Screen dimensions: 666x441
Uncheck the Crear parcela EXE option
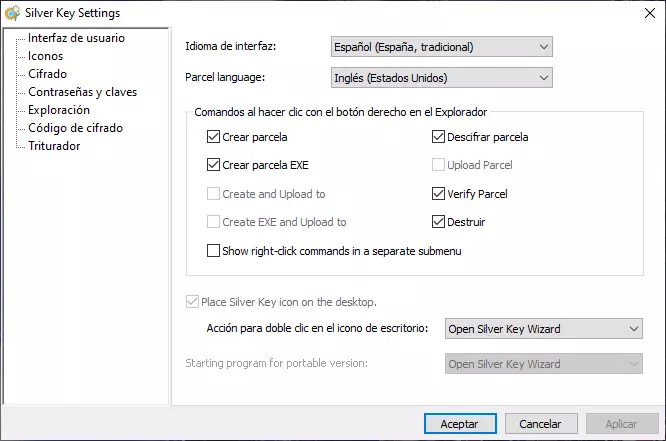coord(213,165)
